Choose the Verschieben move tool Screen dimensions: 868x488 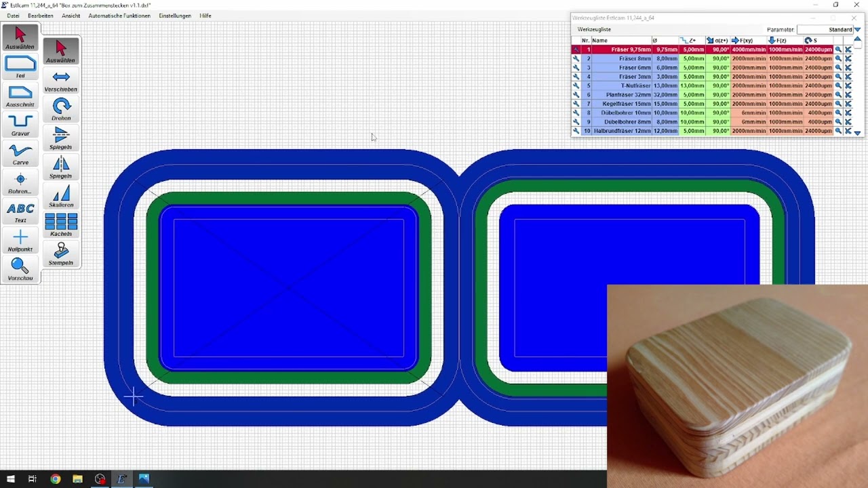click(61, 81)
